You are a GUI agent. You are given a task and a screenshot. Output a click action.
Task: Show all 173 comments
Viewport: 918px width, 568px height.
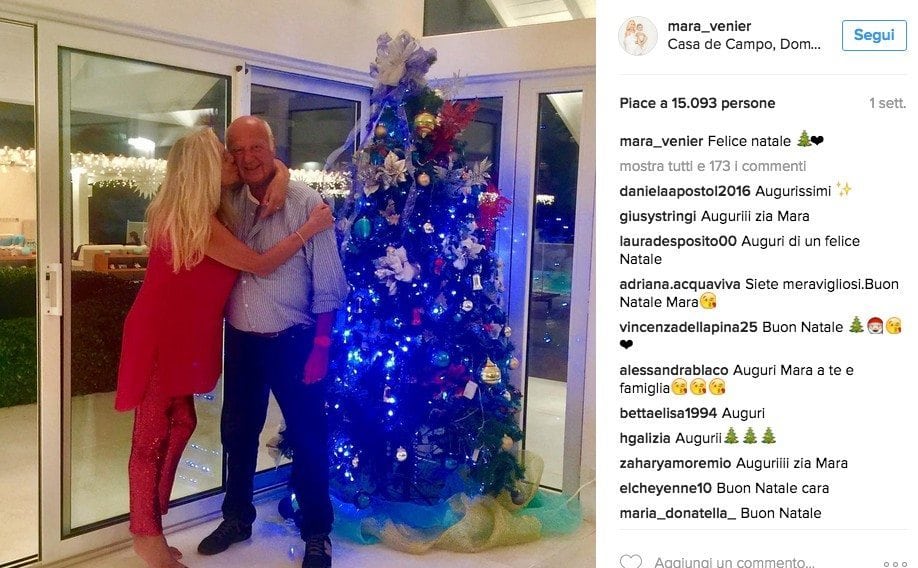tap(713, 166)
